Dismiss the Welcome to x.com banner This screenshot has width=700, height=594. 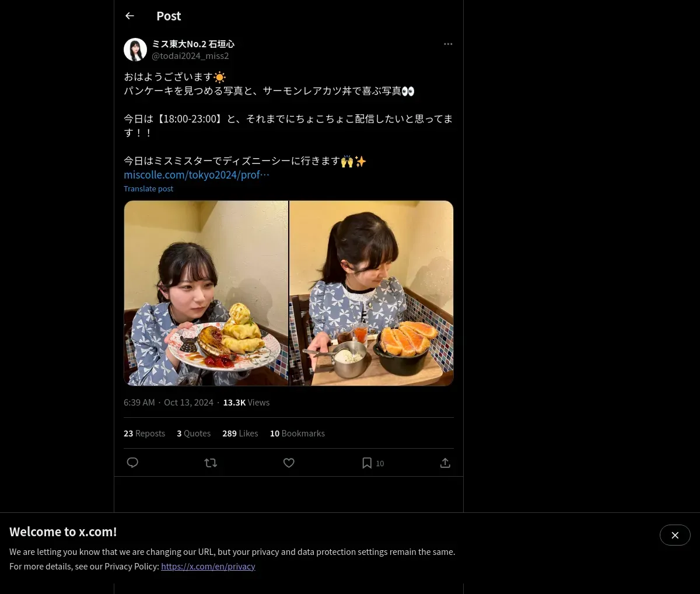point(675,535)
